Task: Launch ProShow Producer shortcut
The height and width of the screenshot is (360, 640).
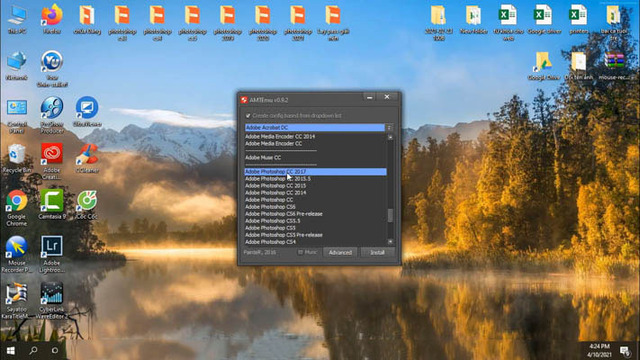Action: (52, 116)
